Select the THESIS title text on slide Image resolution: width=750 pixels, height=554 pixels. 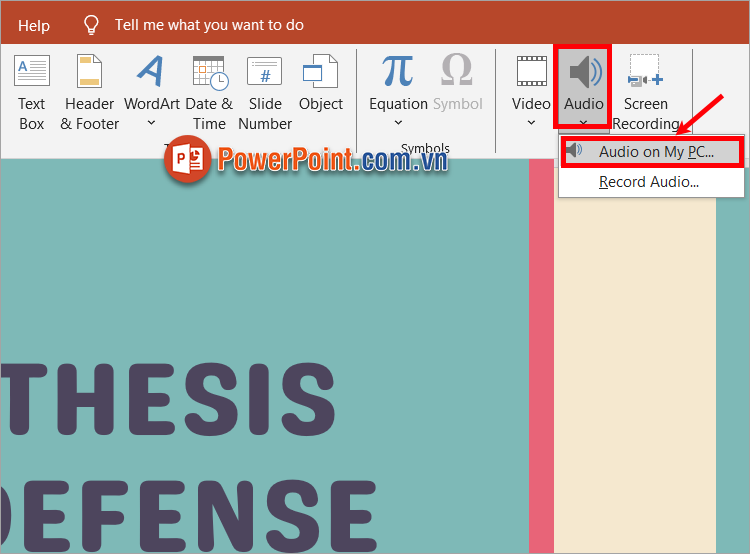(168, 396)
